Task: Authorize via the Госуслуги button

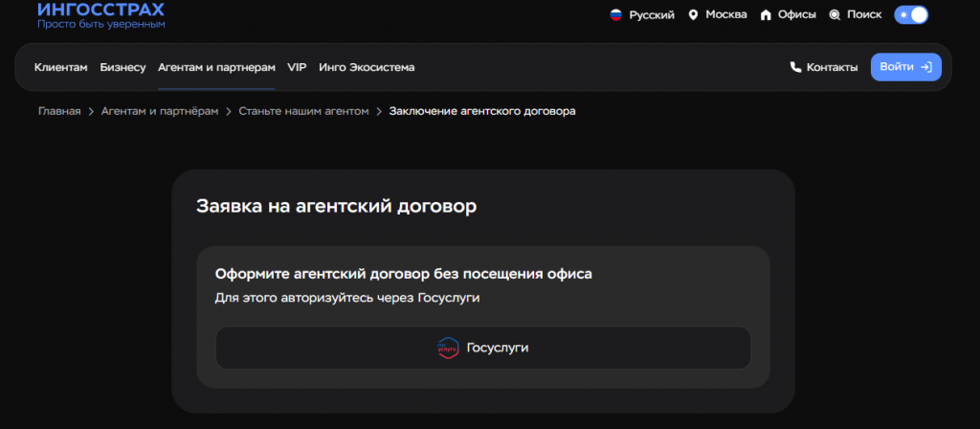Action: tap(483, 348)
